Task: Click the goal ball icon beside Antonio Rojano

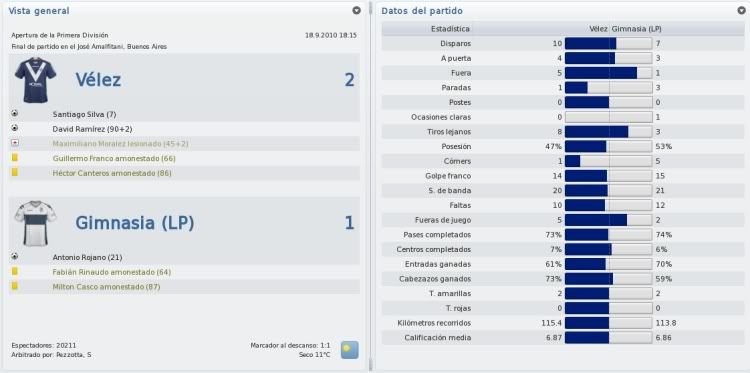Action: [x=15, y=257]
